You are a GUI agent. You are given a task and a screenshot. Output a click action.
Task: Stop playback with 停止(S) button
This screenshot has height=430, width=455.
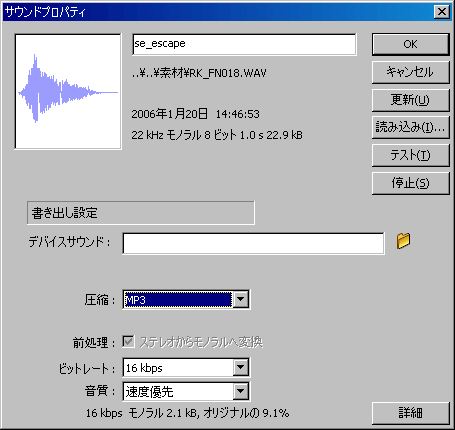point(410,183)
